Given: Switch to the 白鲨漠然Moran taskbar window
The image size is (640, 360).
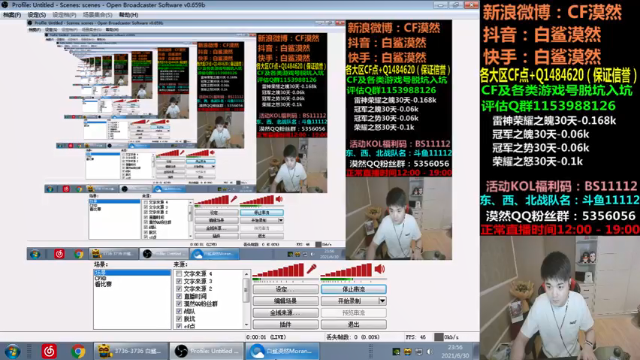Looking at the screenshot, I should pos(282,351).
